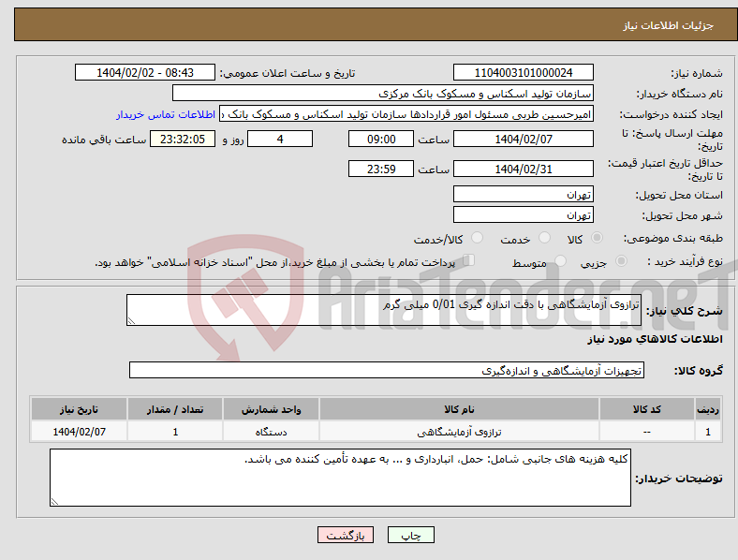Select the کالا radio button
The width and height of the screenshot is (738, 560).
coord(597,238)
